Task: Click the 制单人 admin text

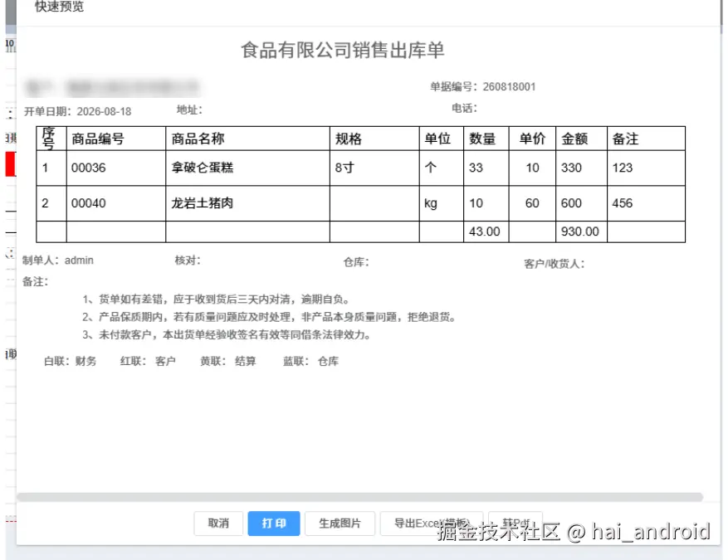Action: [58, 261]
